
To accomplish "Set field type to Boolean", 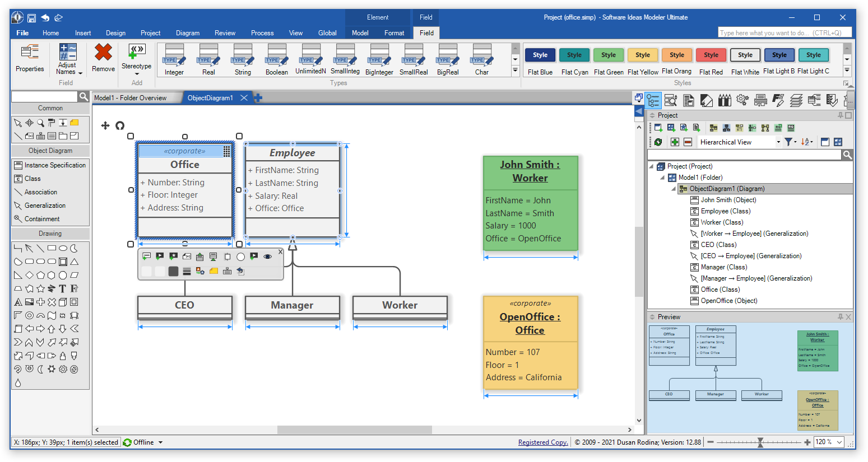I will [277, 60].
